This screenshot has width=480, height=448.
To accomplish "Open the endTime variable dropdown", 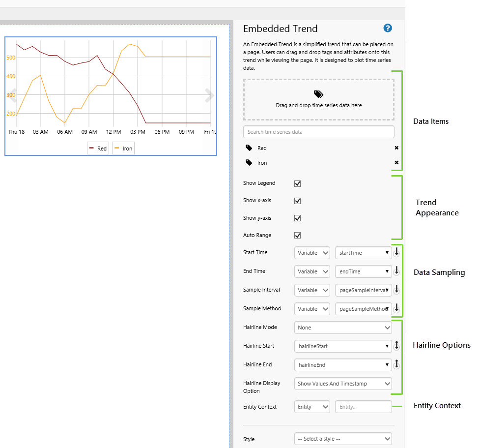I will coord(364,271).
